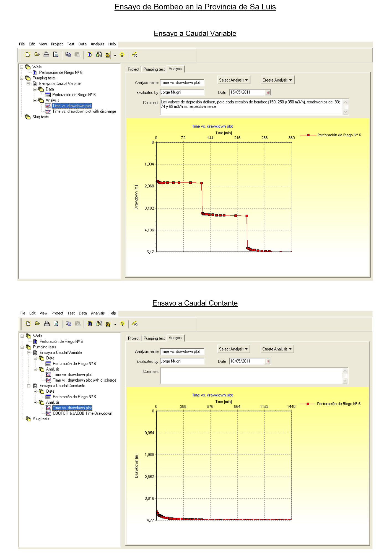Click Copy icon in bottom window toolbar

[x=69, y=324]
